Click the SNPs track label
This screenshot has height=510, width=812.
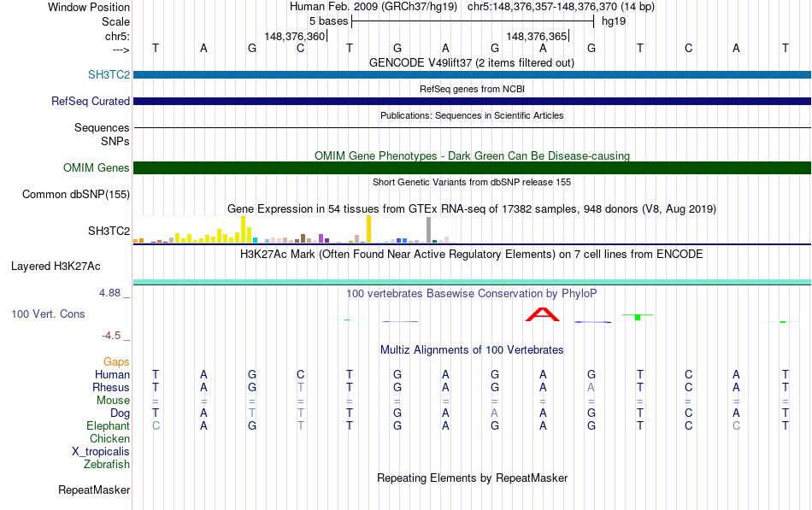click(x=115, y=141)
